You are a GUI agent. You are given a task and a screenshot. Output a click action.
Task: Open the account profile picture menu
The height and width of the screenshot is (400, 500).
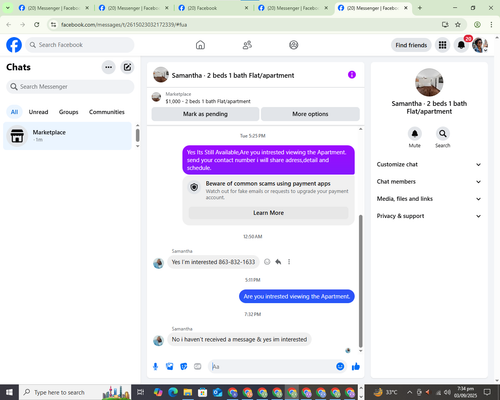point(480,45)
